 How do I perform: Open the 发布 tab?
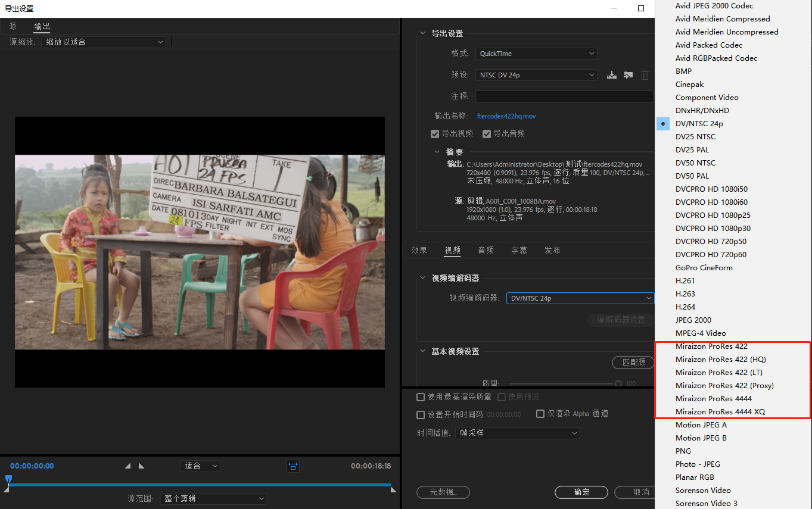click(x=552, y=251)
